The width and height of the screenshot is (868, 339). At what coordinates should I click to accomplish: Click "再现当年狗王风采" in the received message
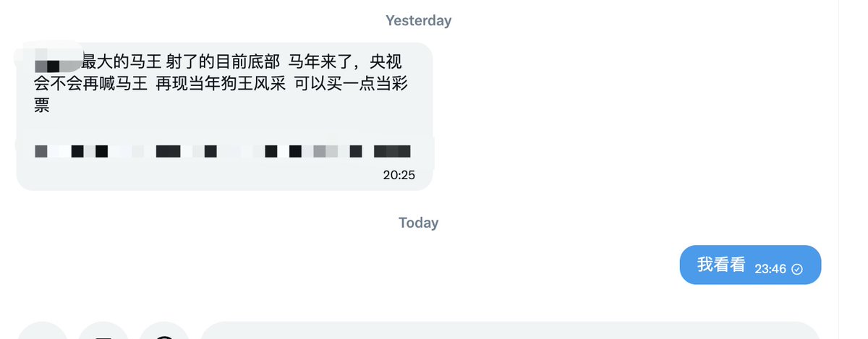click(x=221, y=84)
